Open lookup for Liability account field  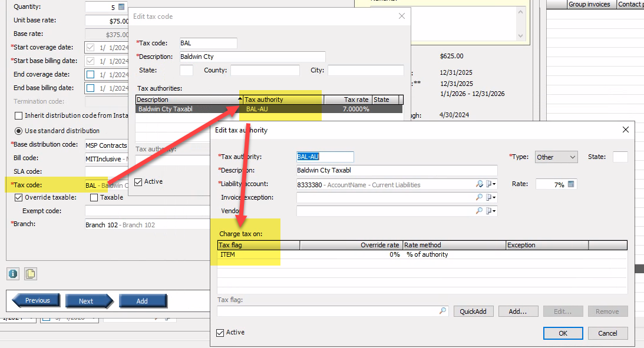click(479, 184)
